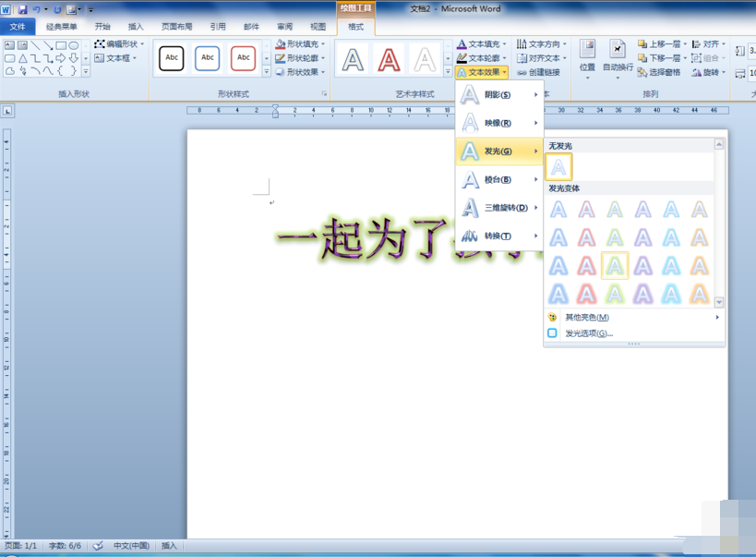Open 对齐文本 align text dropdown
The image size is (756, 557).
[542, 58]
